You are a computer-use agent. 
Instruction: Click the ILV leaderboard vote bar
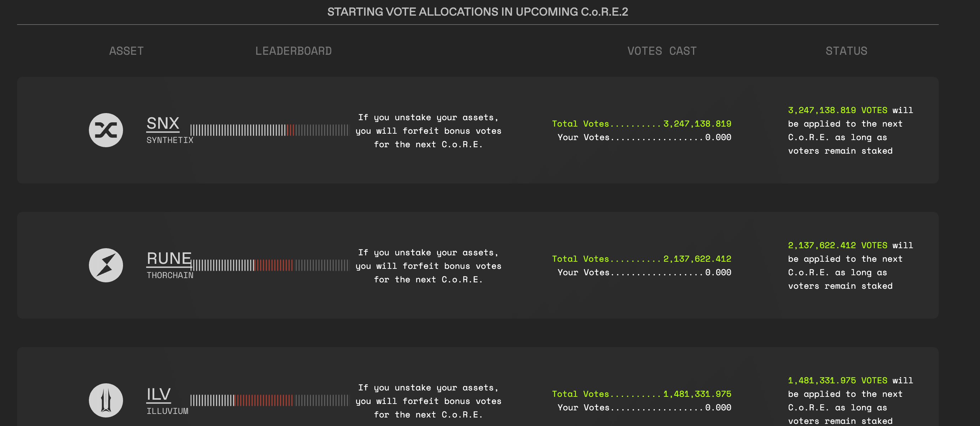click(x=269, y=400)
